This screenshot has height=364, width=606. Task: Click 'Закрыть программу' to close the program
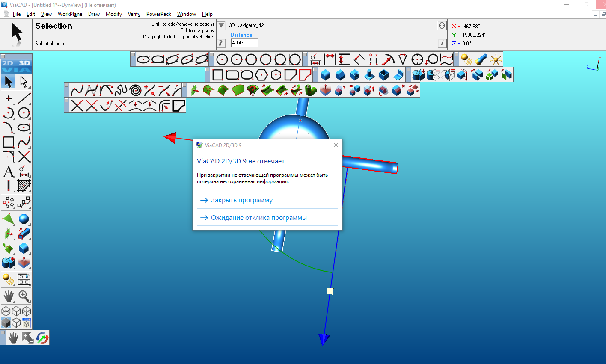pyautogui.click(x=242, y=200)
